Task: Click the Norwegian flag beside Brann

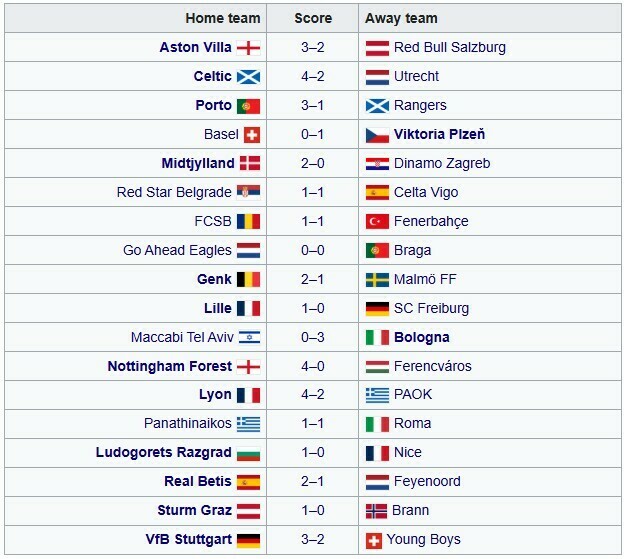Action: click(x=377, y=512)
